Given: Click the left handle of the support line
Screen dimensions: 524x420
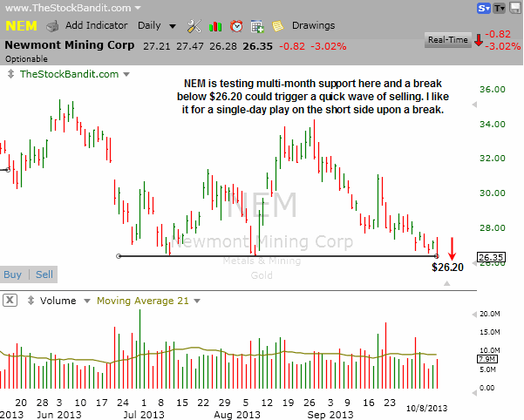Looking at the screenshot, I should [119, 256].
